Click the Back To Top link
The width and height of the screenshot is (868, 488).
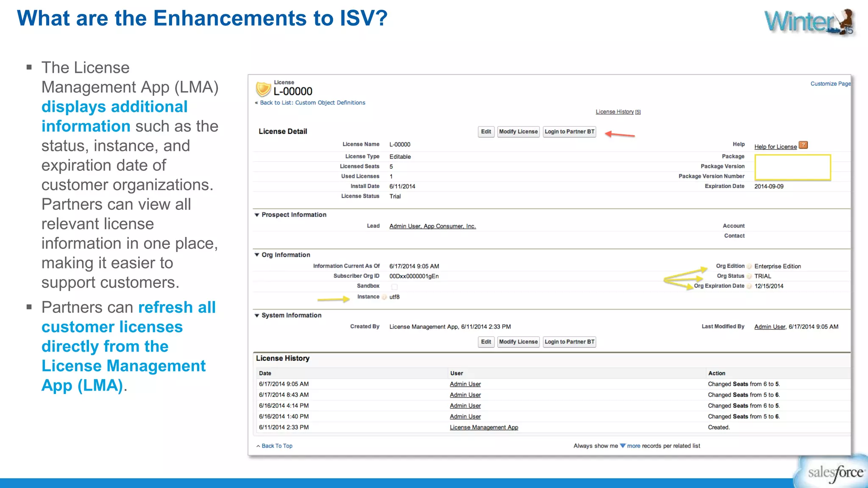coord(277,446)
